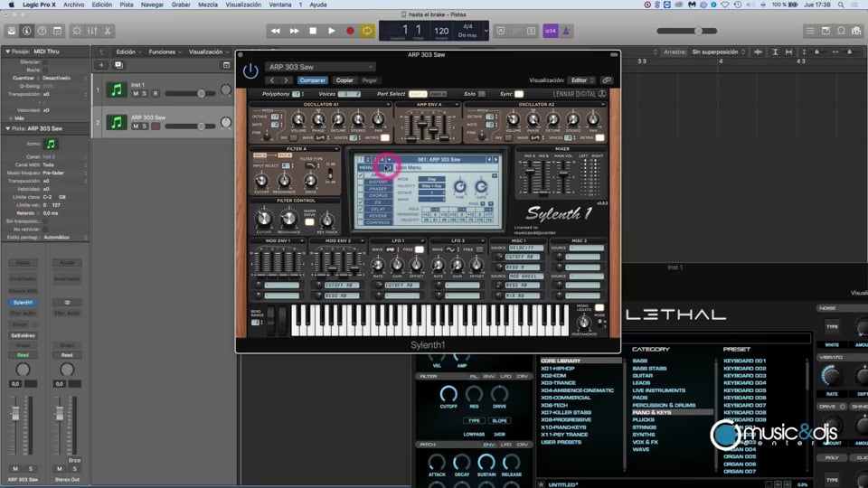Mute the Inst 1 track
Viewport: 868px width, 488px height.
click(136, 93)
